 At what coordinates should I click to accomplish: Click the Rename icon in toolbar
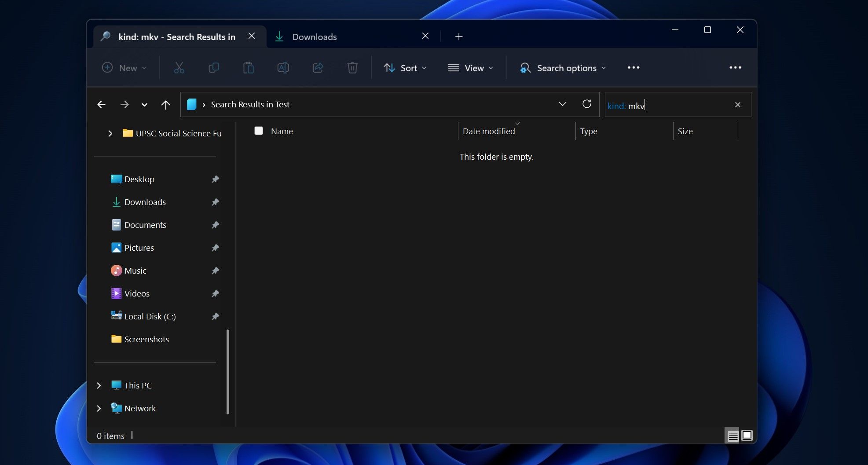coord(283,68)
